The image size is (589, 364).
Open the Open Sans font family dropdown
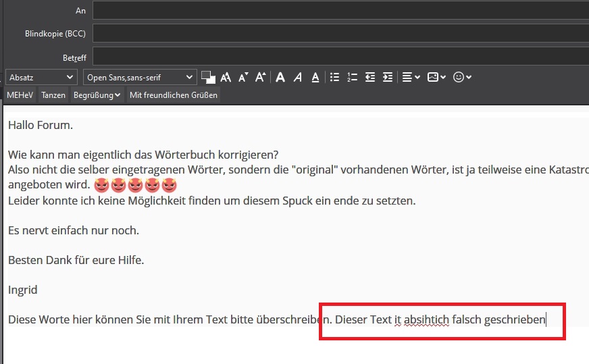coord(140,78)
